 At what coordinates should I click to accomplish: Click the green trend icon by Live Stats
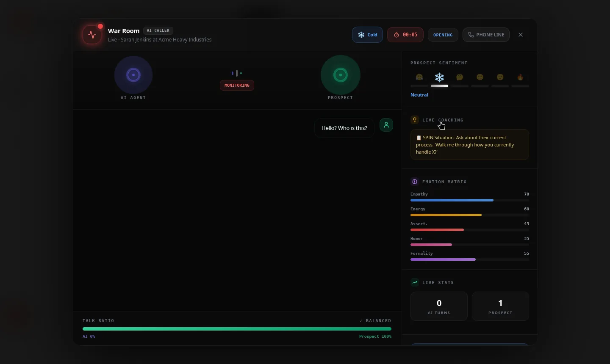415,282
